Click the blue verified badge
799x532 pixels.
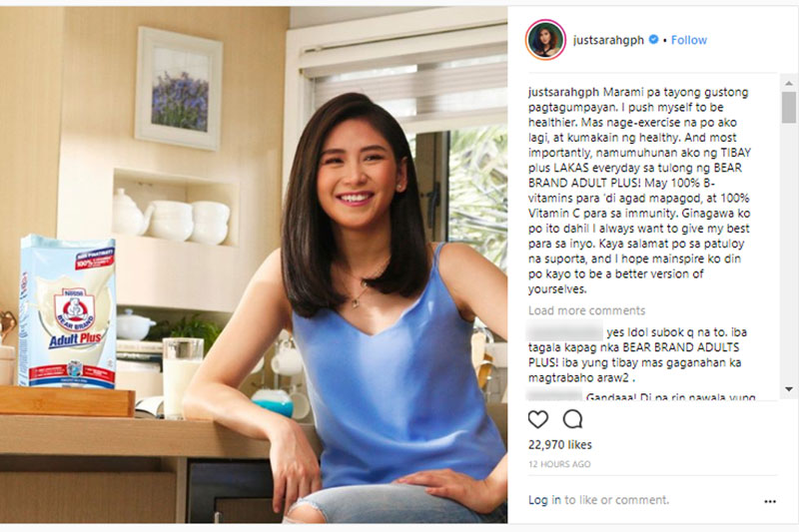point(653,39)
